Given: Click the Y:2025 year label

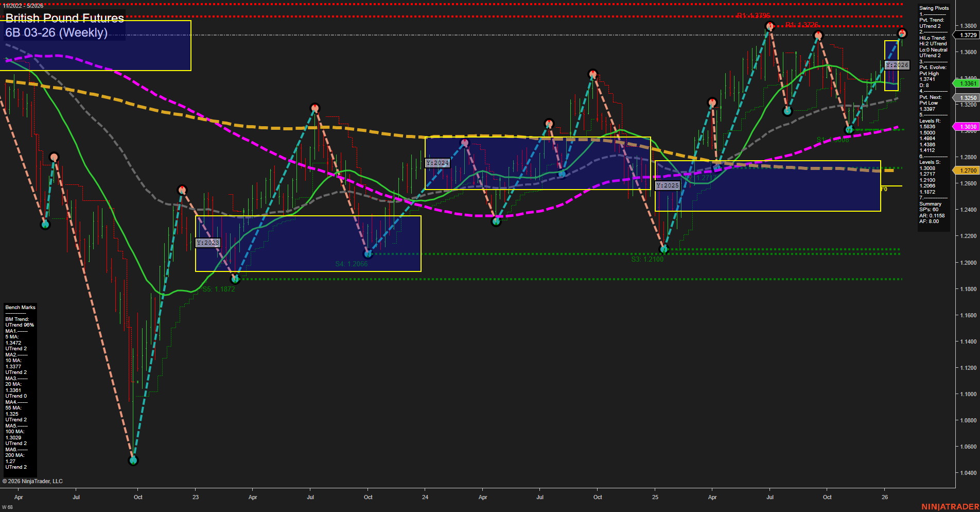Looking at the screenshot, I should tap(668, 185).
